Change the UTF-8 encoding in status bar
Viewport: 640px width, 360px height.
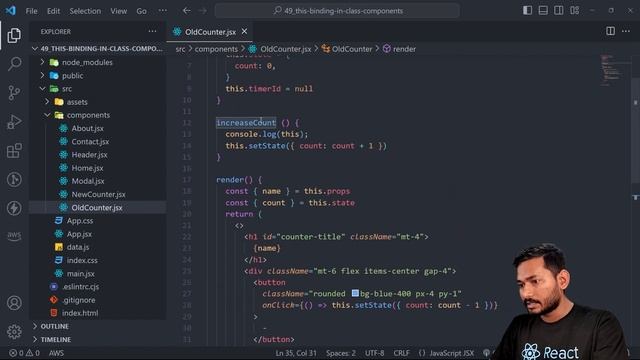click(x=374, y=353)
